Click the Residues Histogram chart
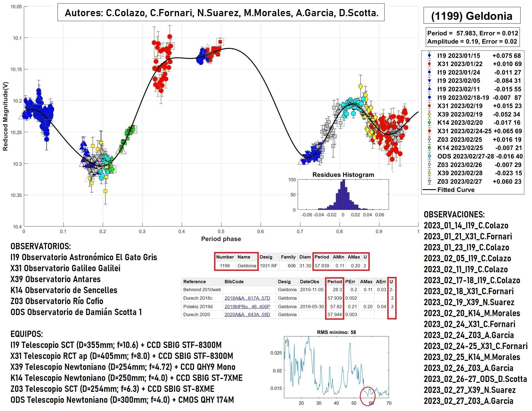 point(343,195)
